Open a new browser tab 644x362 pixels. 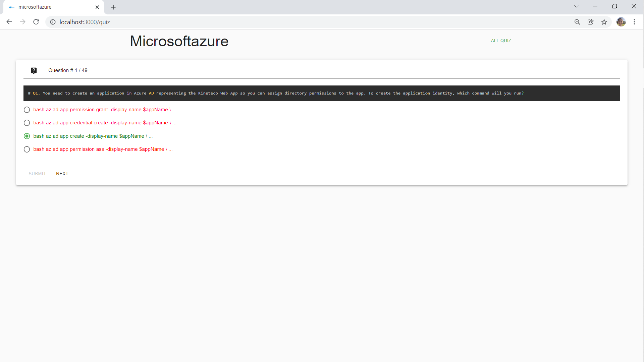coord(113,7)
